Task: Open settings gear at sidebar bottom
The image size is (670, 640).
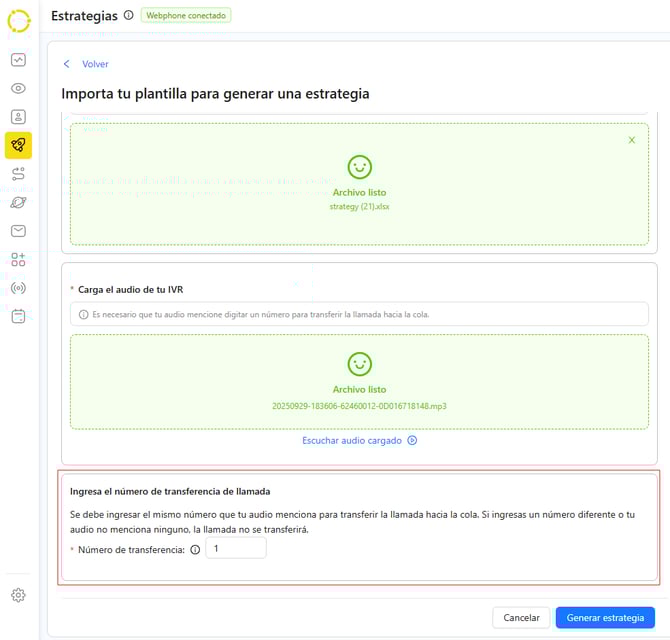Action: point(18,595)
